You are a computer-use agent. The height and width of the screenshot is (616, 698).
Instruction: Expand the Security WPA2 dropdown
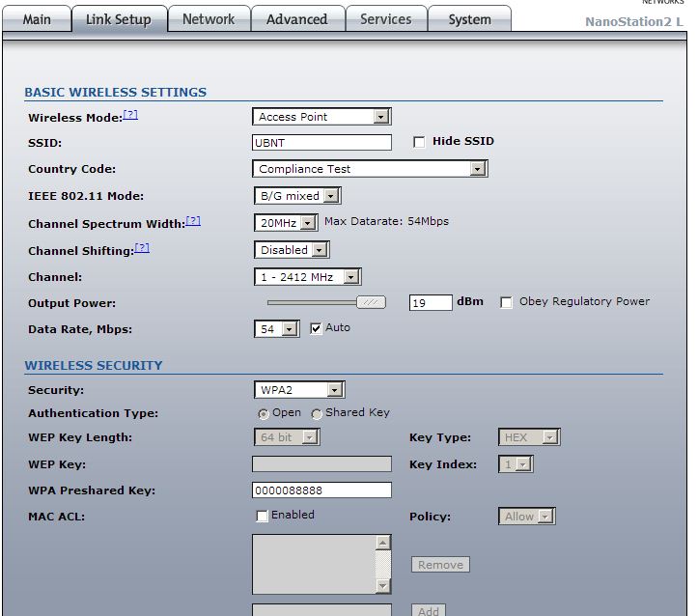pyautogui.click(x=299, y=390)
